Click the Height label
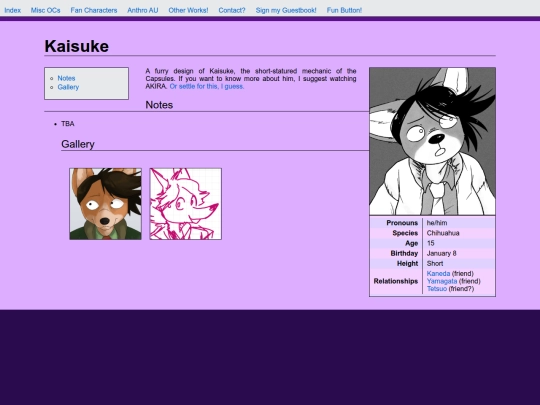Viewport: 540px width, 405px height. tap(407, 263)
